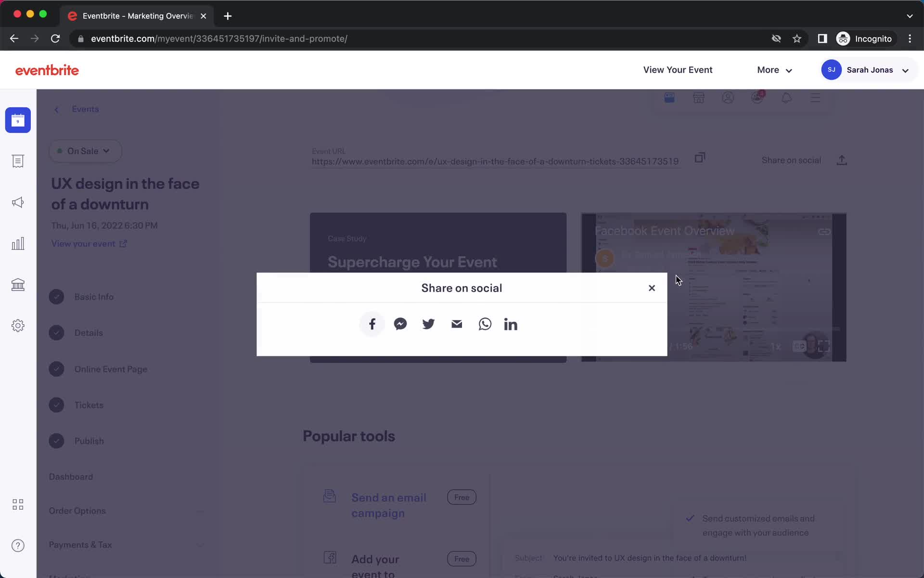Expand the More menu in the top nav
Image resolution: width=924 pixels, height=578 pixels.
(x=775, y=70)
